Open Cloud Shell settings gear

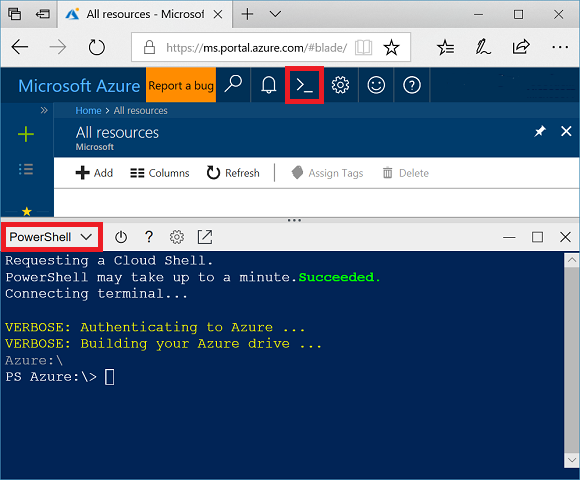point(177,237)
